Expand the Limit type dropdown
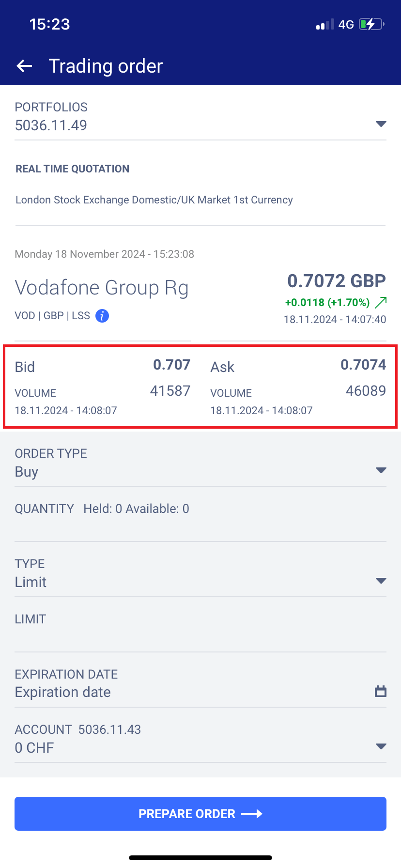 click(x=381, y=581)
